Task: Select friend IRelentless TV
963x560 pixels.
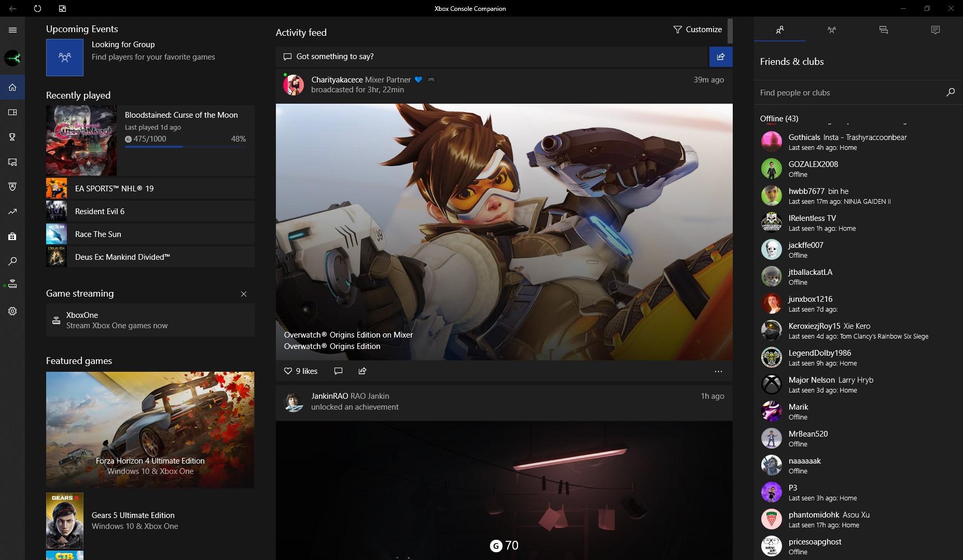Action: (x=858, y=222)
